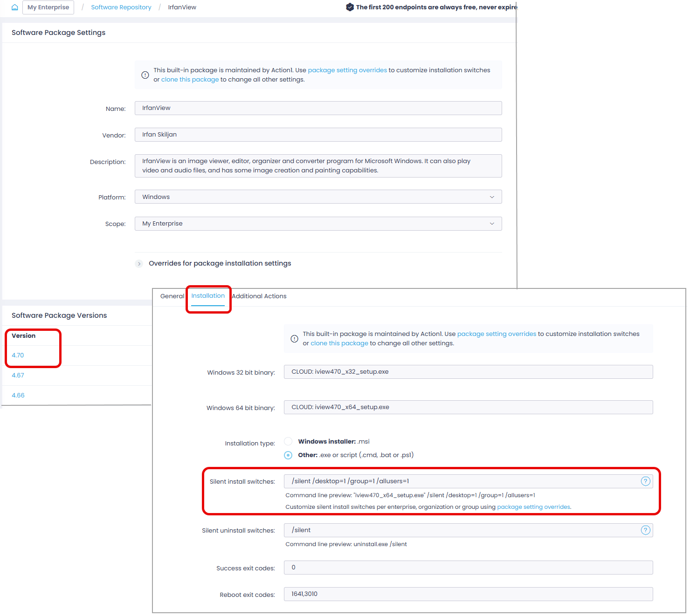This screenshot has width=690, height=616.
Task: Open Software Repository from the breadcrumb
Action: [x=121, y=7]
